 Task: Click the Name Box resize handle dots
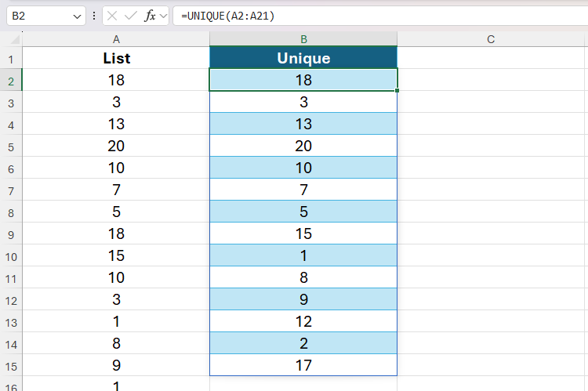click(x=94, y=16)
